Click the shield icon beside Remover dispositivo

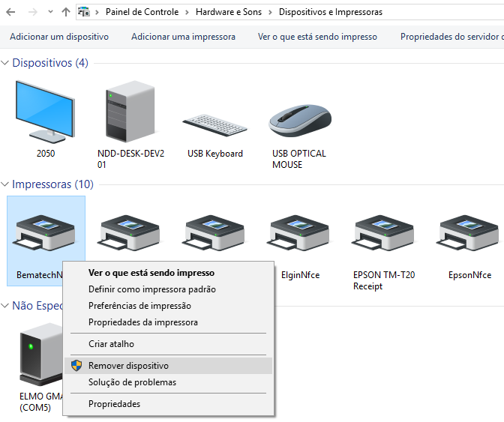pyautogui.click(x=76, y=366)
